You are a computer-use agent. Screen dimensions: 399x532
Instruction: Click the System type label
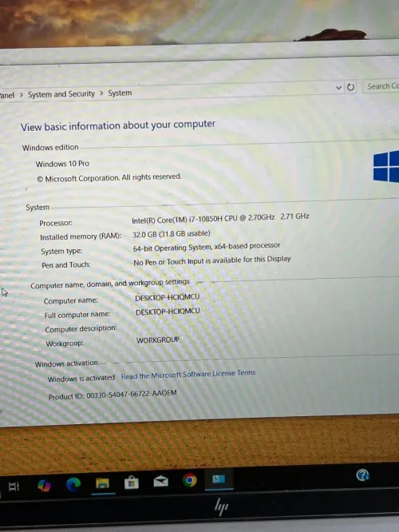[61, 251]
